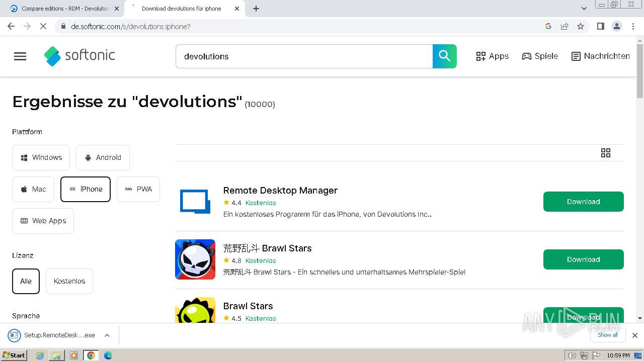Select the Kostenlos license filter
The image size is (644, 362).
pos(69,281)
